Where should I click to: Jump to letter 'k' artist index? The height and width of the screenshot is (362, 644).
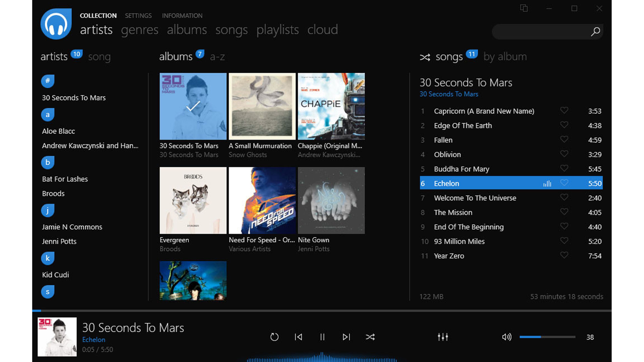(x=47, y=258)
